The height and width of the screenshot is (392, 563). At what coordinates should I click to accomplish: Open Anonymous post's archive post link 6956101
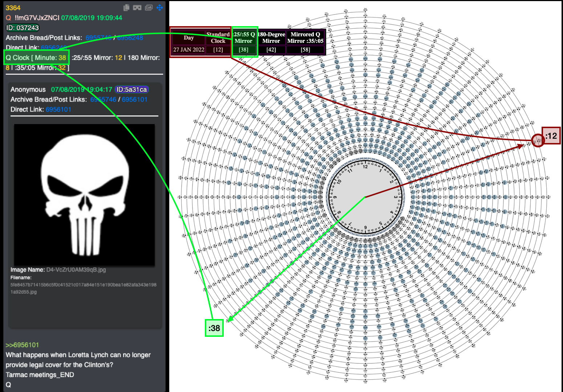coord(135,99)
